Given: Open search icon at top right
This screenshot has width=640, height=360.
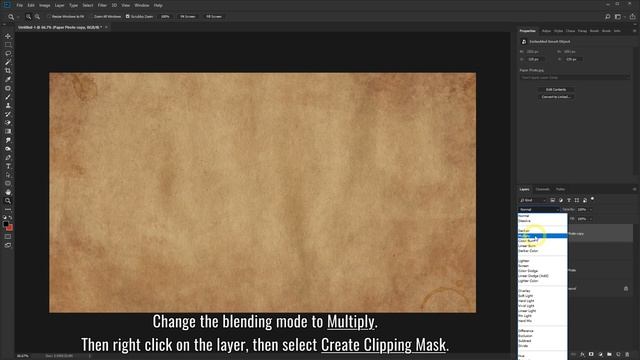Looking at the screenshot, I should point(607,17).
